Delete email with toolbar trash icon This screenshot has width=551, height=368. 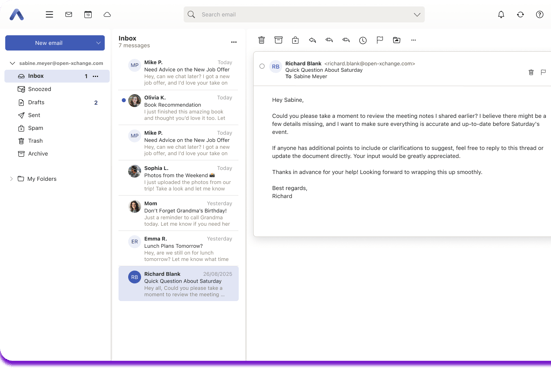coord(261,40)
